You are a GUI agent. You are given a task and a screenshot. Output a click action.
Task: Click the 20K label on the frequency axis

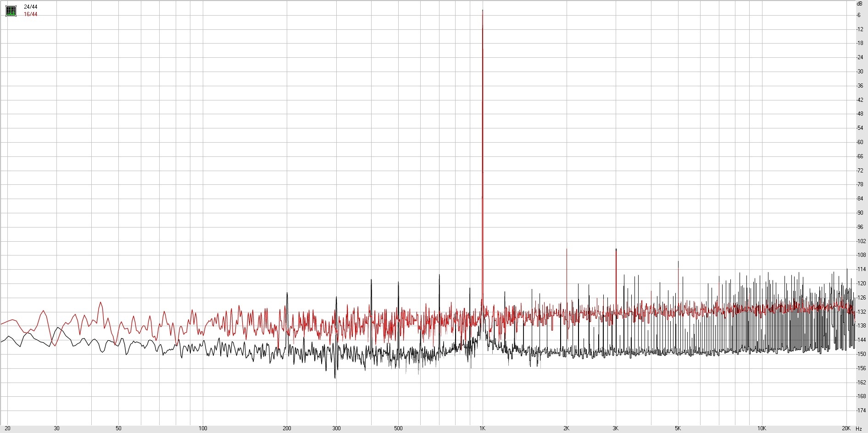[846, 428]
